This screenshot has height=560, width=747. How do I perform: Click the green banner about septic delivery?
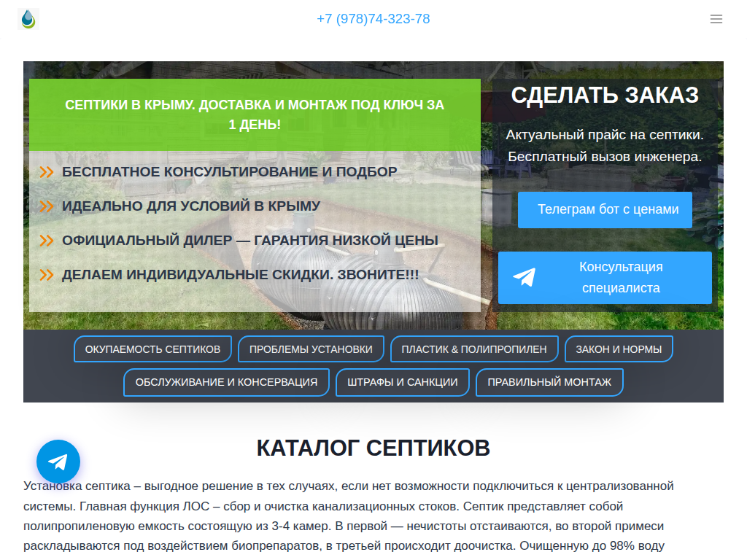coord(255,114)
